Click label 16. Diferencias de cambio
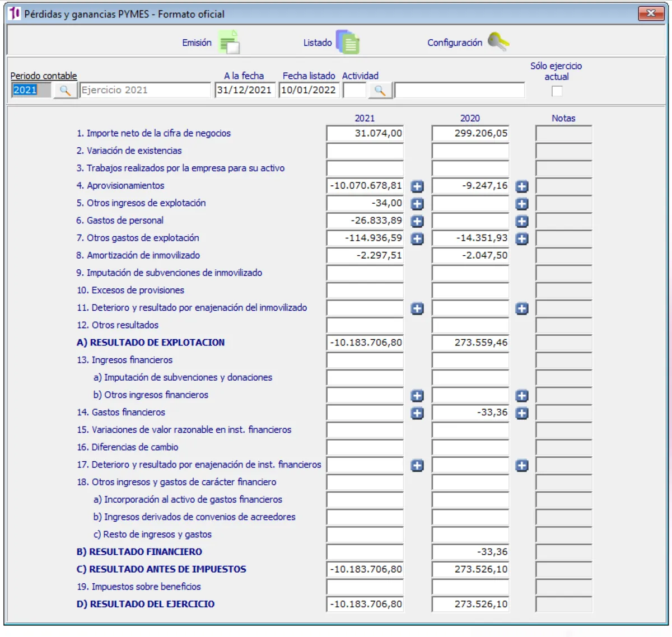 pyautogui.click(x=128, y=447)
